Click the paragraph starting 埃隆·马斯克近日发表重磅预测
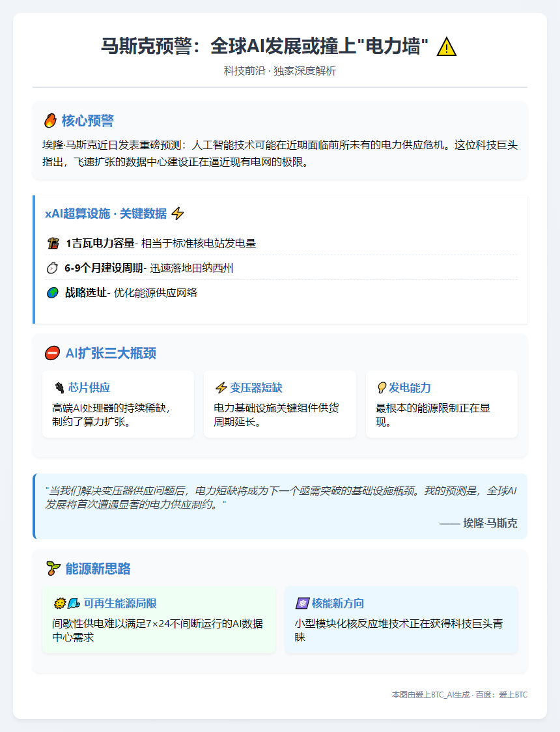560x732 pixels. pos(280,154)
